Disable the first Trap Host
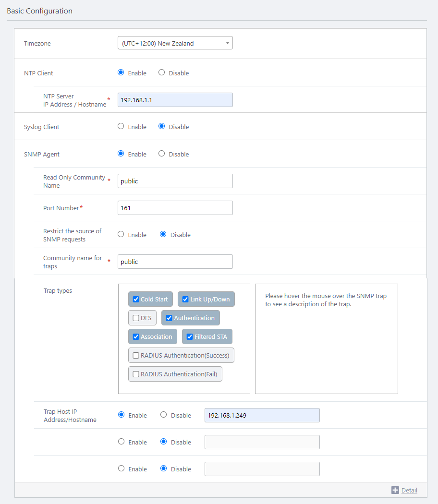This screenshot has height=504, width=438. pos(164,415)
